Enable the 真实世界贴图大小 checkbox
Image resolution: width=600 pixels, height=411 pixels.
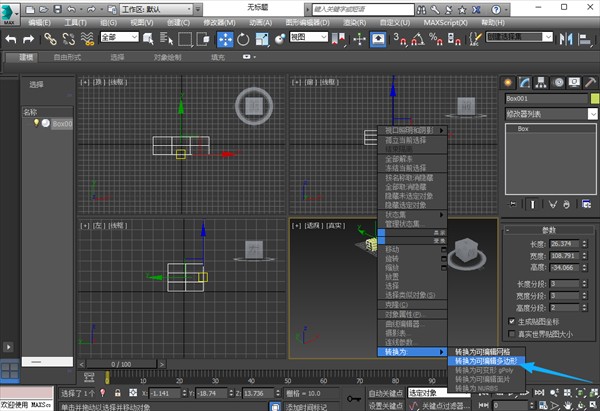[x=513, y=334]
